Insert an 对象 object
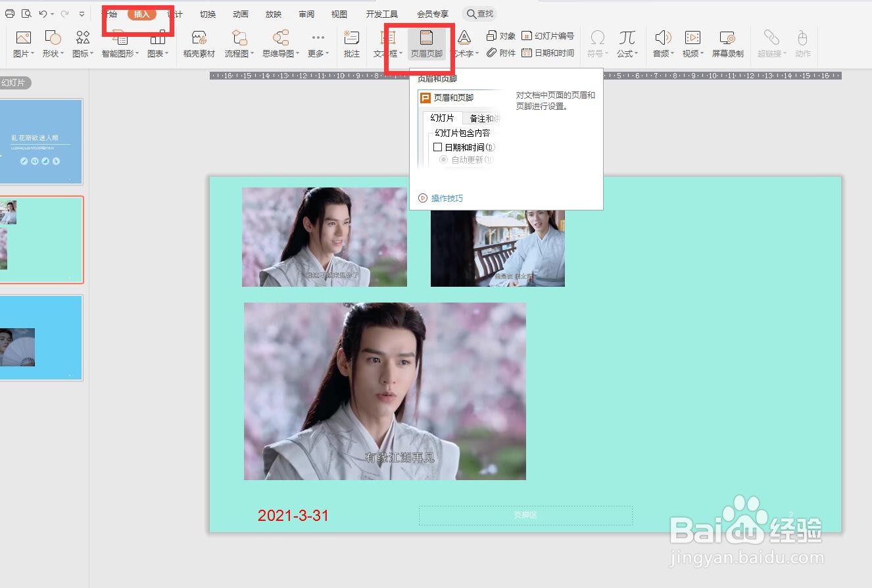872x588 pixels. point(501,36)
